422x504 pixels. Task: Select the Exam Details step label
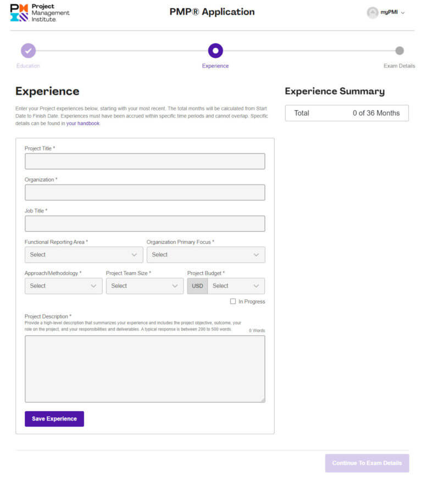pyautogui.click(x=399, y=66)
